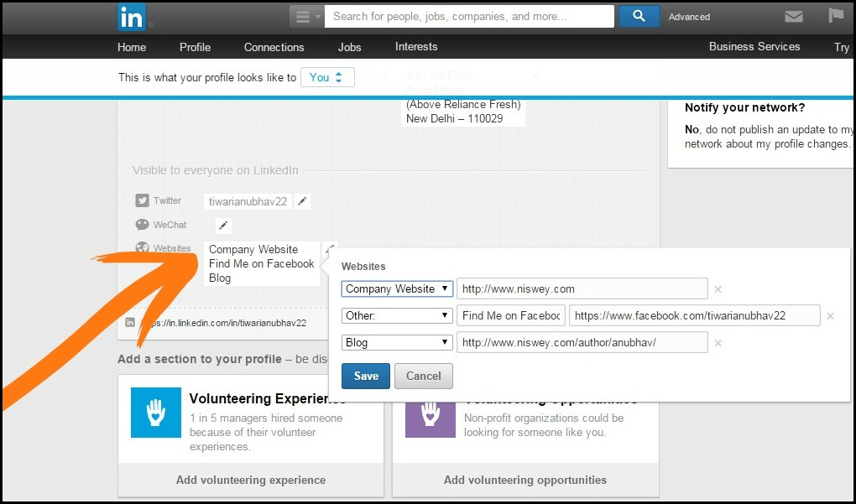
Task: Click the 'Find Me on Facebook' label field
Action: pyautogui.click(x=511, y=315)
